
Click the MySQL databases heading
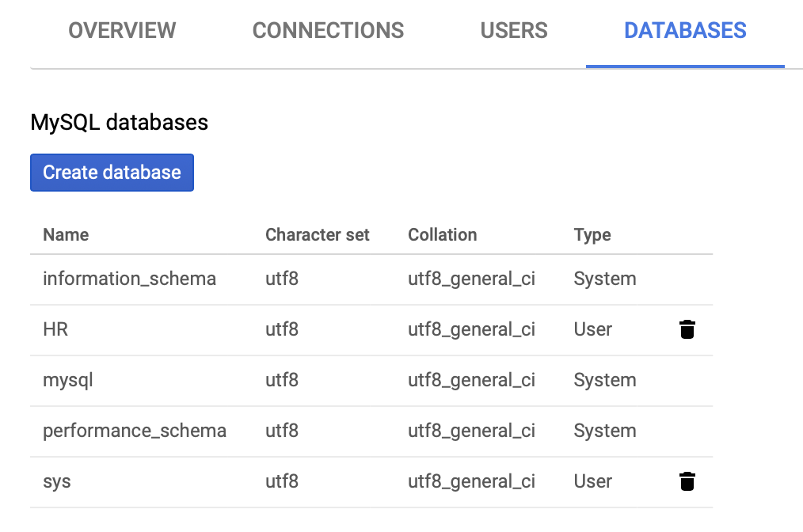[x=119, y=122]
